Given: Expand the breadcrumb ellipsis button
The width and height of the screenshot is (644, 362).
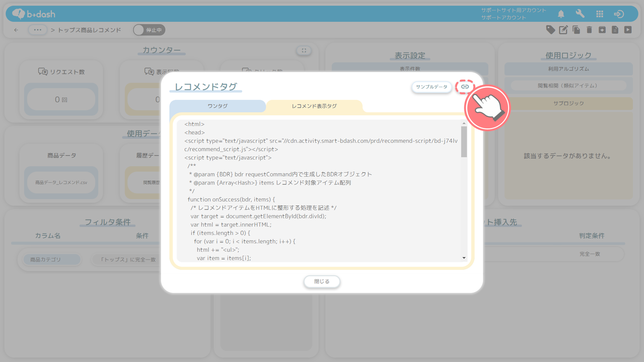Looking at the screenshot, I should coord(38,30).
